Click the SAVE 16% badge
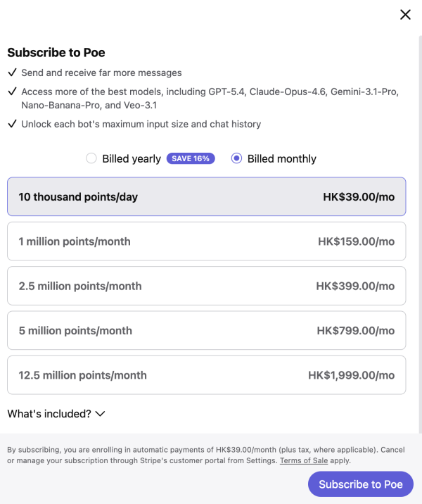 191,158
